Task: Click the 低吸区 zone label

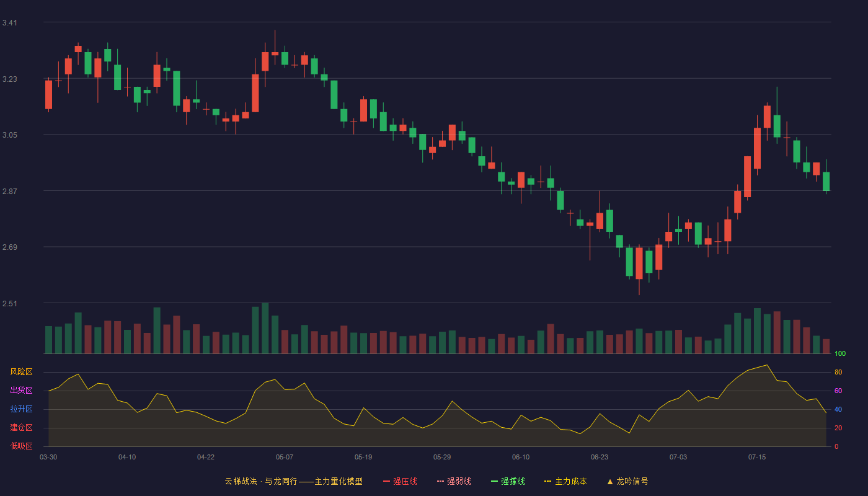Action: click(21, 446)
